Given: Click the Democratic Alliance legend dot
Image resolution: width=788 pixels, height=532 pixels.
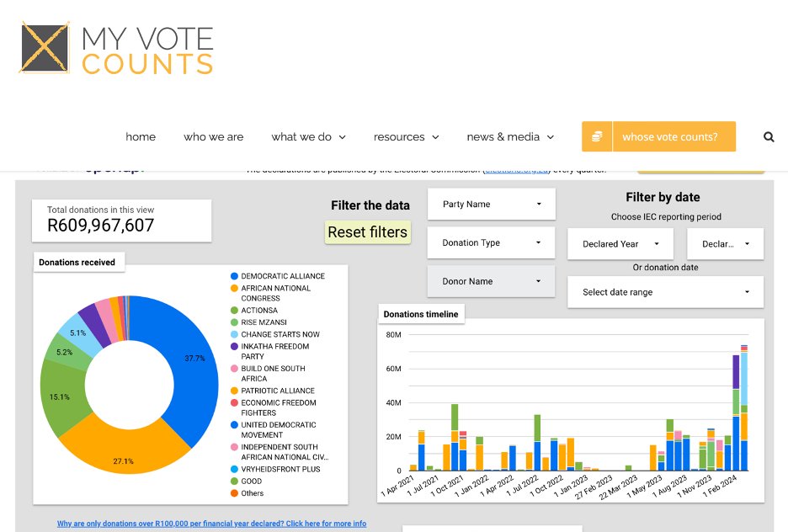Looking at the screenshot, I should coord(234,276).
